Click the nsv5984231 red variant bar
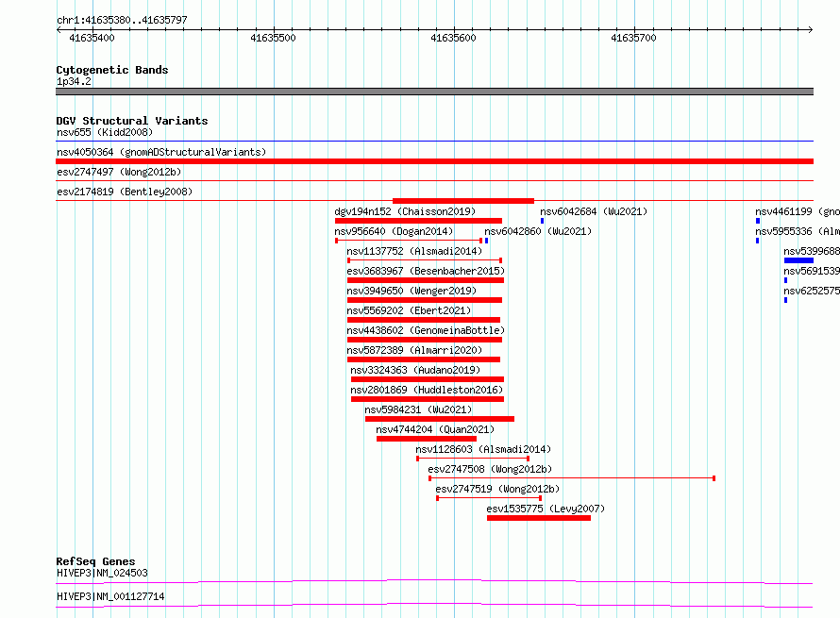This screenshot has height=618, width=840. tap(440, 419)
